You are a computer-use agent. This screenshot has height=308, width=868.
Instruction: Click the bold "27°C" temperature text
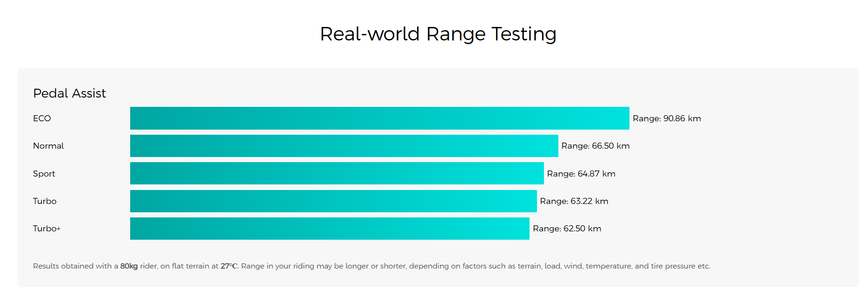click(229, 266)
